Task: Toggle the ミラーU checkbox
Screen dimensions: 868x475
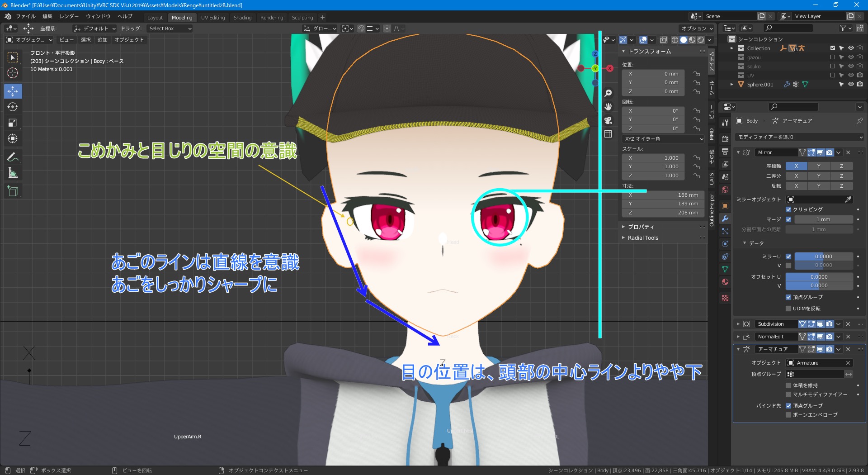Action: (x=788, y=256)
